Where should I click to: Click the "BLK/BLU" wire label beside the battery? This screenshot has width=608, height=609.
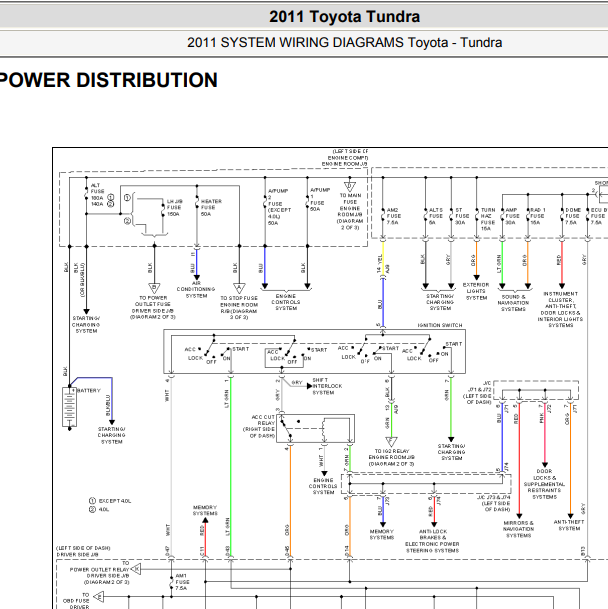pyautogui.click(x=108, y=405)
